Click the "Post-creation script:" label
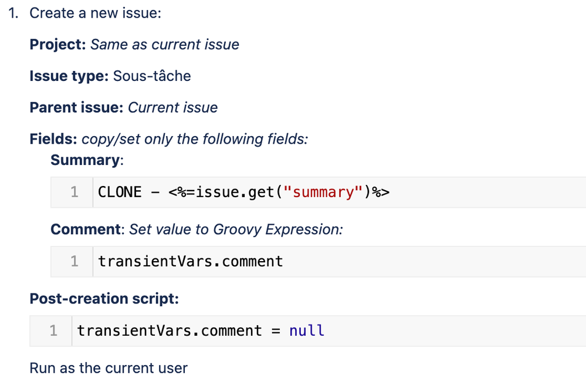586x392 pixels. pos(104,299)
